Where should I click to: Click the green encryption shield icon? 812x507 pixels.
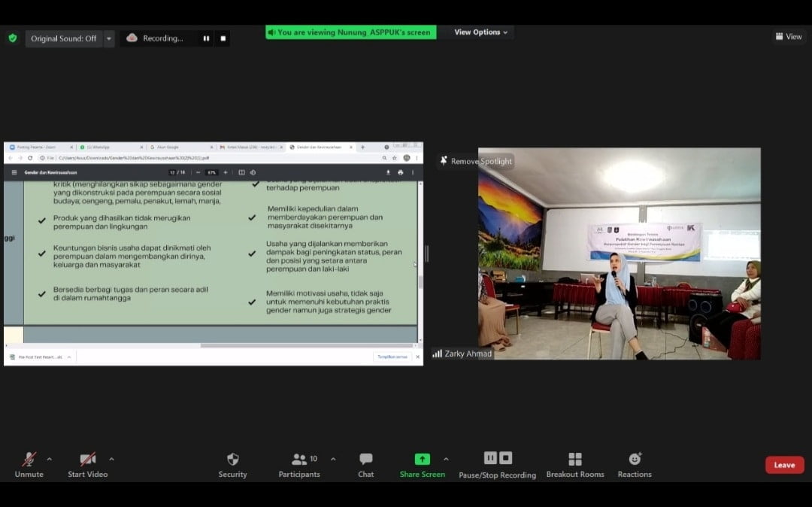[12, 38]
